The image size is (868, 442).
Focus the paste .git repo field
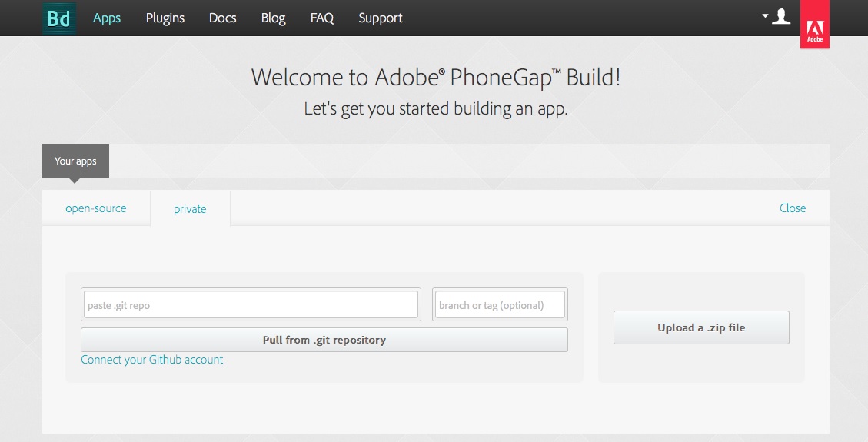pyautogui.click(x=251, y=305)
